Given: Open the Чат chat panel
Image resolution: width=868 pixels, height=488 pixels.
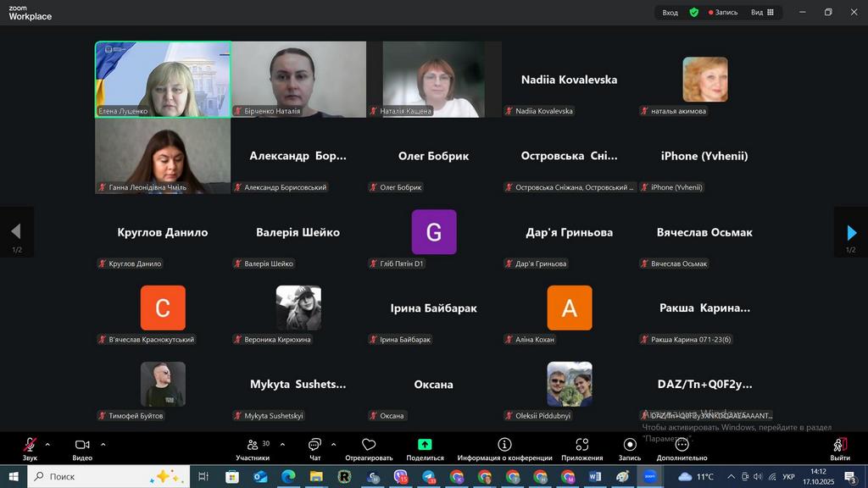Looking at the screenshot, I should [x=314, y=446].
